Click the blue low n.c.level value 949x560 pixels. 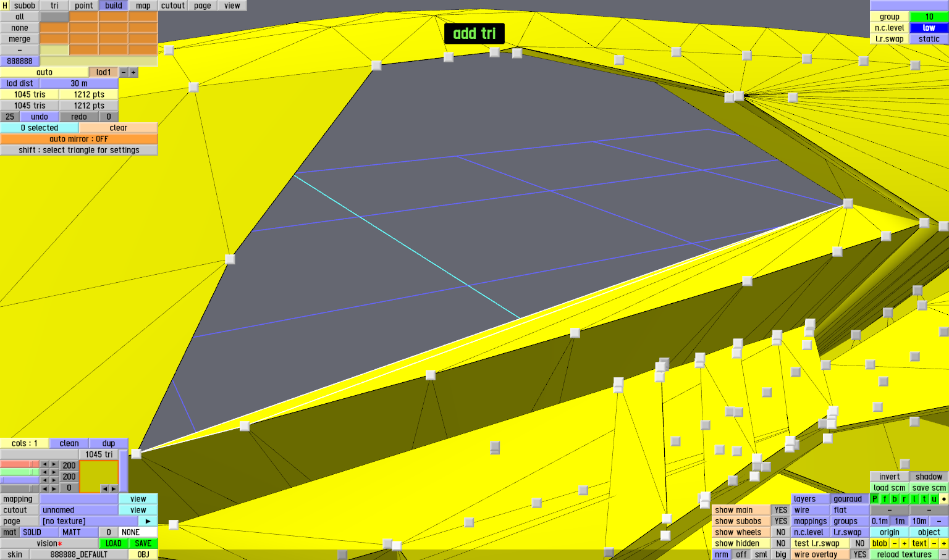929,28
